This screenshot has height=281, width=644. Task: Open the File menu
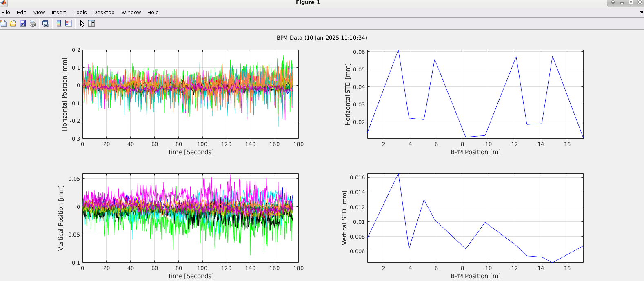6,13
